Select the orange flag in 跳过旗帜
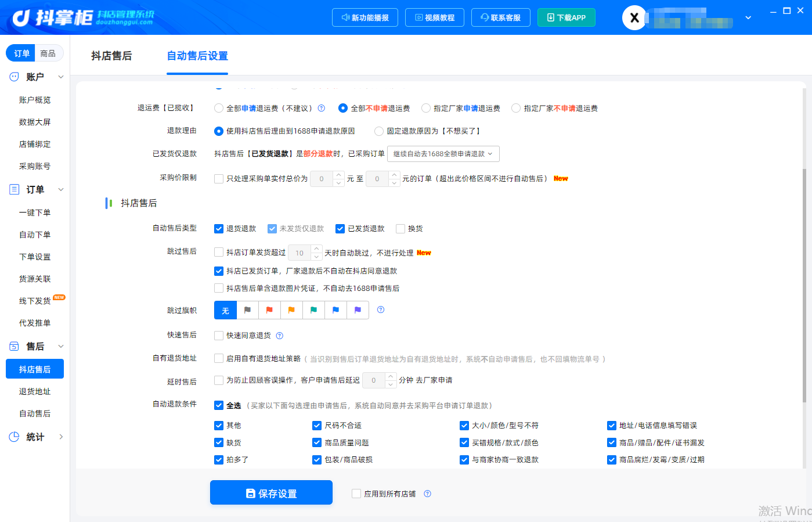 (x=292, y=310)
